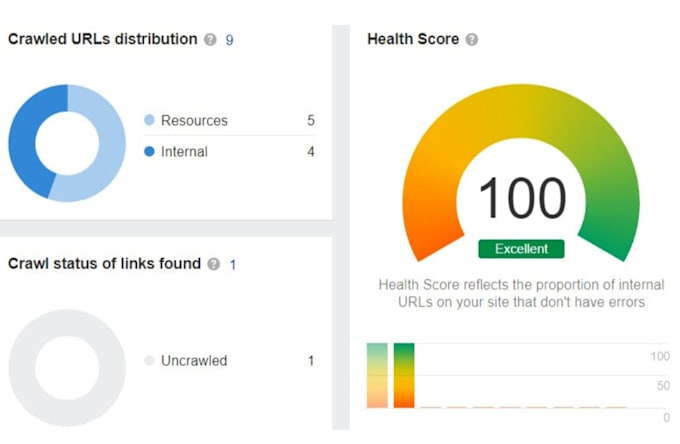Click help icon beside Crawled URLs distribution

210,40
